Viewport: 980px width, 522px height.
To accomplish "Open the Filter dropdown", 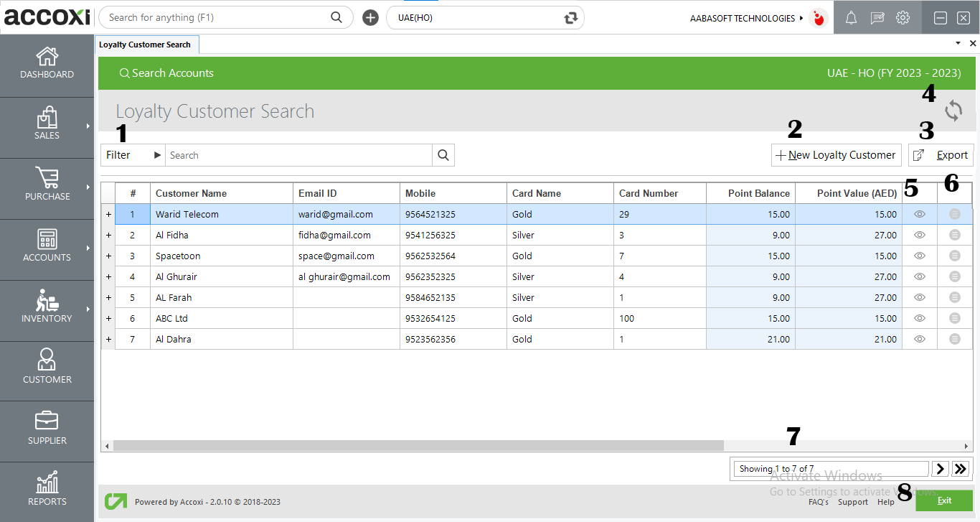I will click(133, 154).
